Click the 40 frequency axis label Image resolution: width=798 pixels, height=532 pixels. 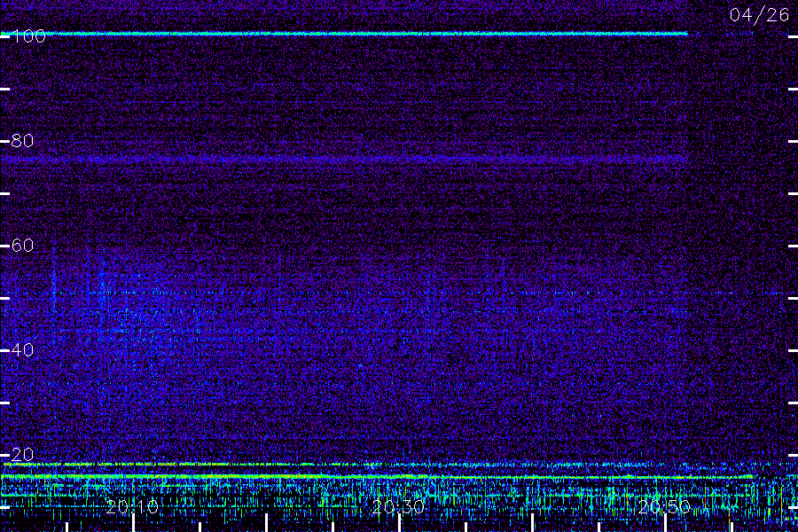tap(22, 350)
